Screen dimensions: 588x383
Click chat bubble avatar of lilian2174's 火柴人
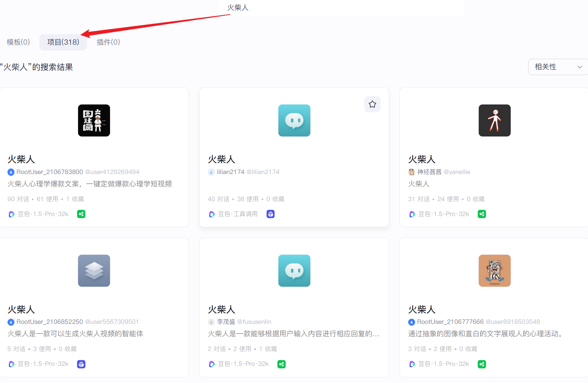pos(294,120)
